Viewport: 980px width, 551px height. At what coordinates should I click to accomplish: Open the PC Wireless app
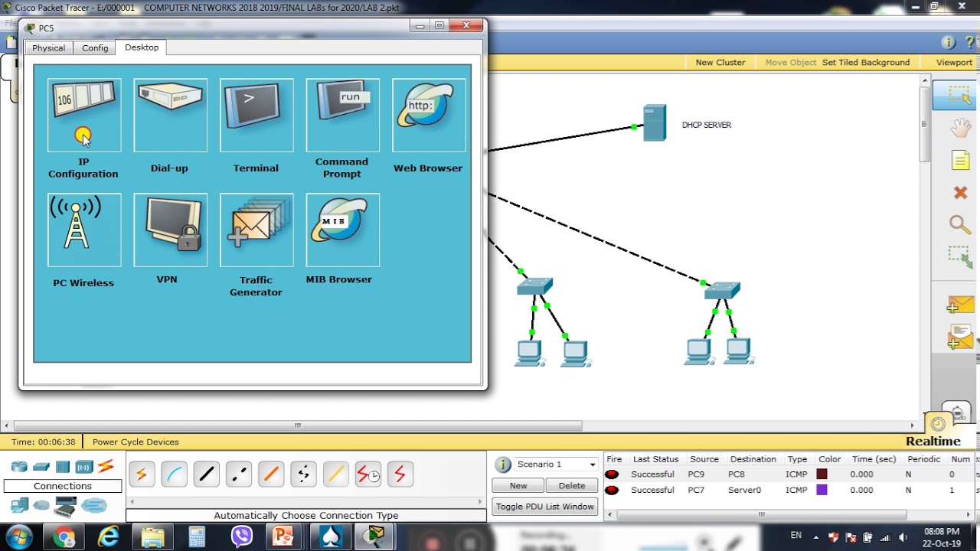point(83,230)
